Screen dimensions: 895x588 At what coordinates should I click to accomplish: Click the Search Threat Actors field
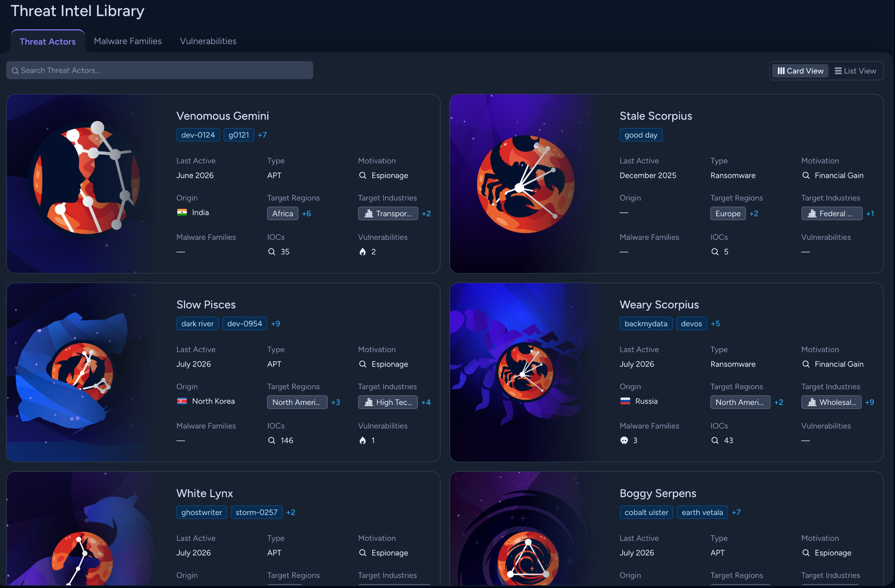160,70
